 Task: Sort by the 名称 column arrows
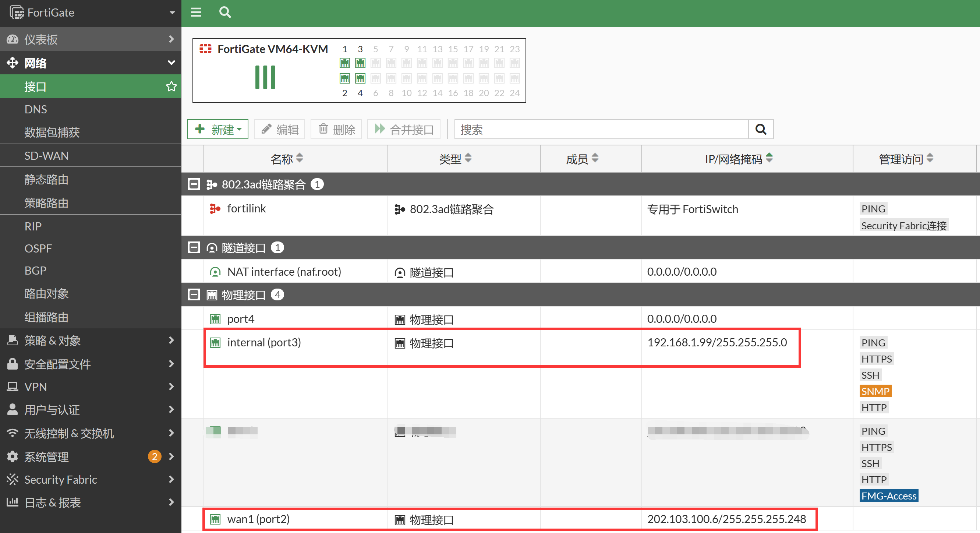click(300, 158)
